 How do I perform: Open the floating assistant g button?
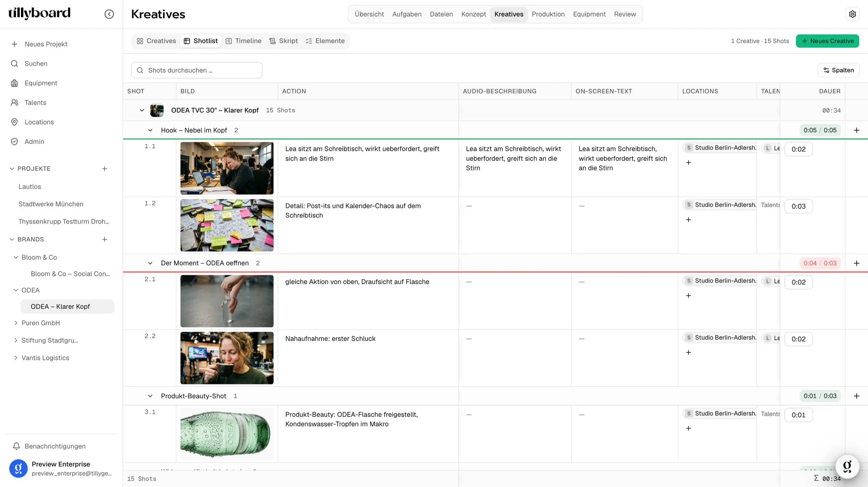coord(847,466)
